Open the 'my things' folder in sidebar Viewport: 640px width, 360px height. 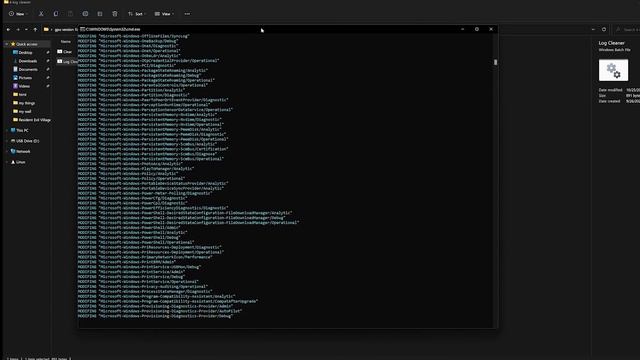pyautogui.click(x=27, y=103)
